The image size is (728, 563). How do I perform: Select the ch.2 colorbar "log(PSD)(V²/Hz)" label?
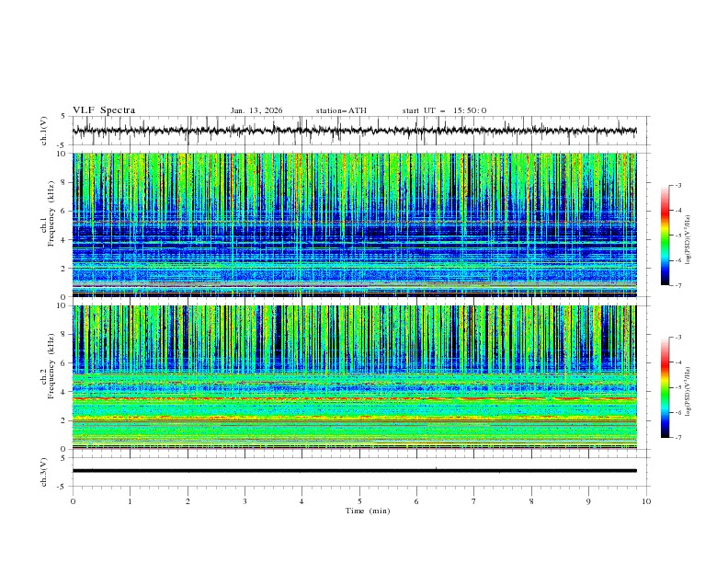pyautogui.click(x=688, y=391)
